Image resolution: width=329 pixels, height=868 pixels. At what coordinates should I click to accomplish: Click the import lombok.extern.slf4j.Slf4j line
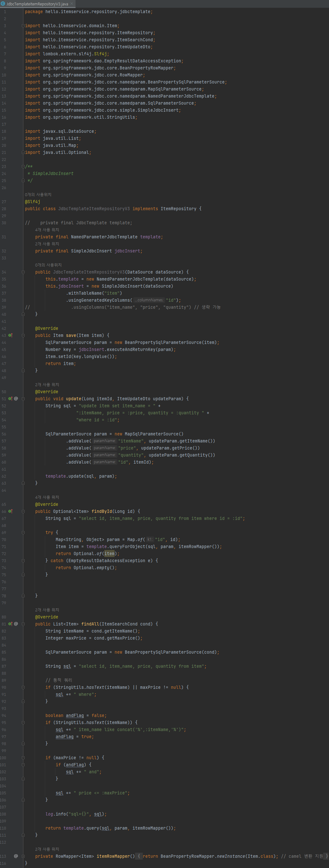[67, 53]
